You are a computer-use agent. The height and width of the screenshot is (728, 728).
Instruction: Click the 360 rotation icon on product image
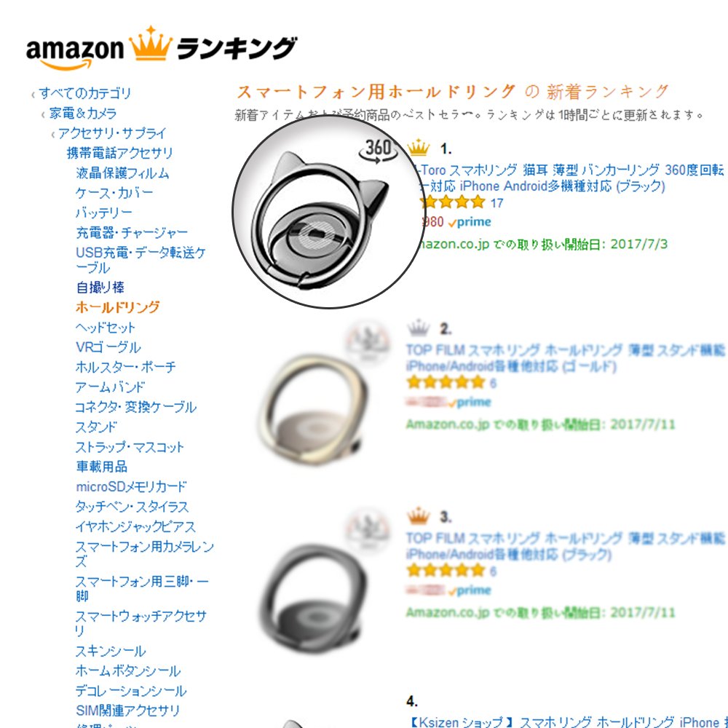[379, 150]
